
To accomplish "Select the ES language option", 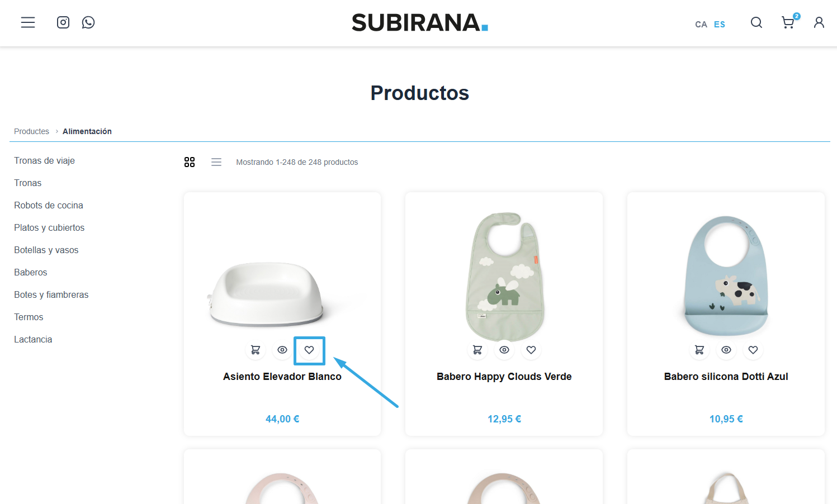I will tap(720, 24).
